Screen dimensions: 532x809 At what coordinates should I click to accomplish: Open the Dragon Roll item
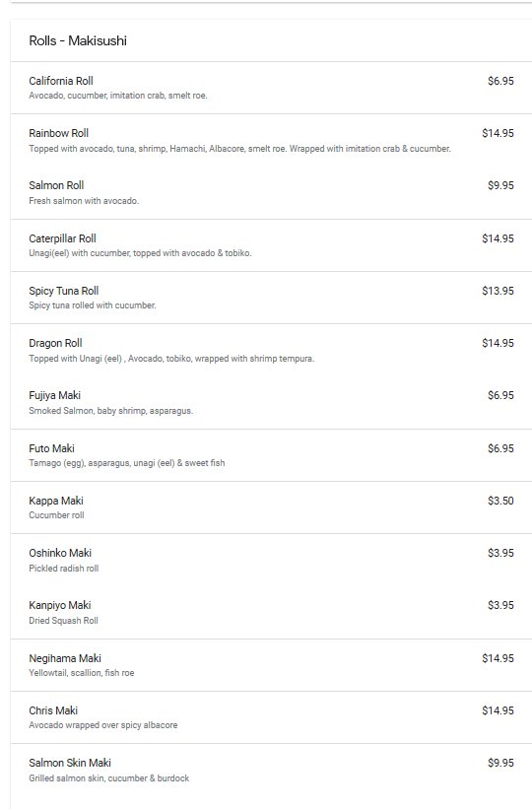point(271,351)
